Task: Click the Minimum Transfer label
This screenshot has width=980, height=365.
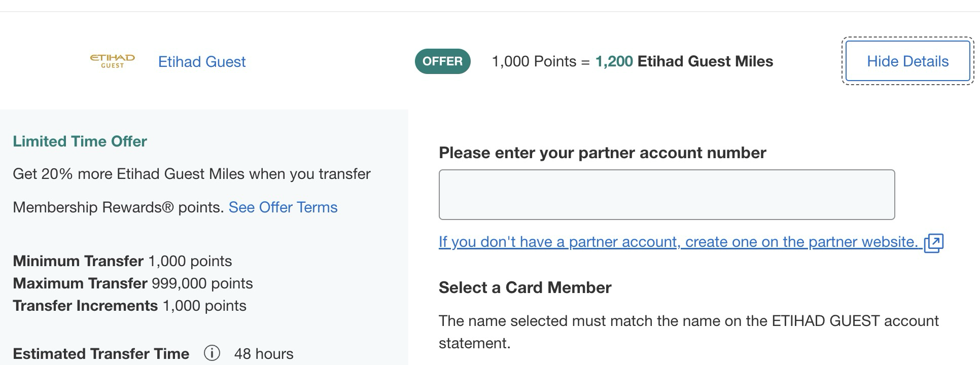Action: click(x=78, y=261)
